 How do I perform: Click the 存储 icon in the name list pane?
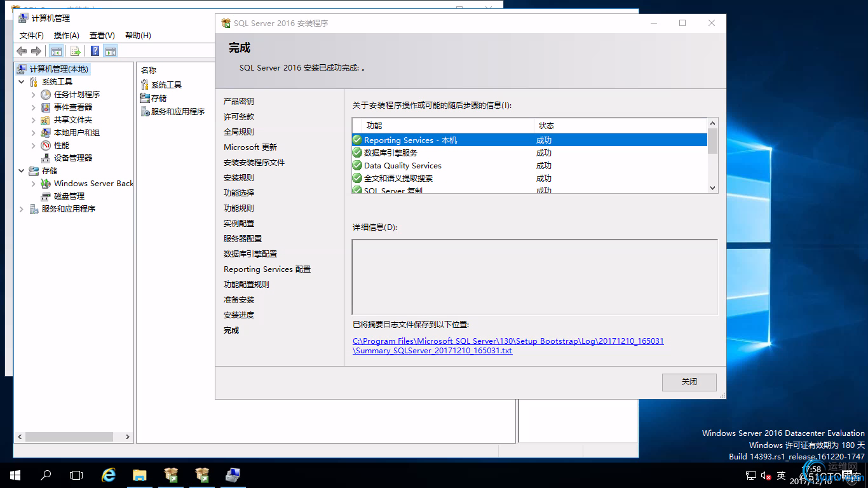145,98
